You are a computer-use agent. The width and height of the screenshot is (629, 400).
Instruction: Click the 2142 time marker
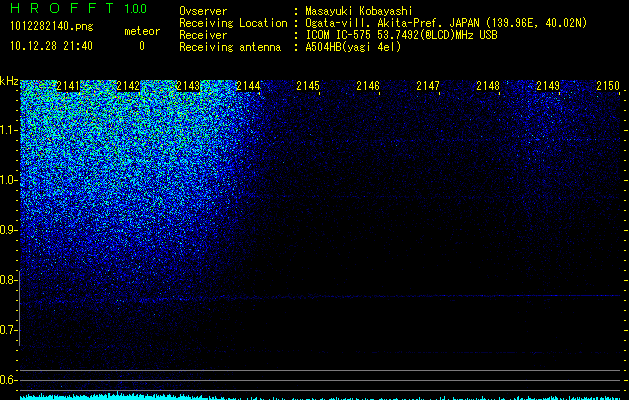[x=128, y=86]
